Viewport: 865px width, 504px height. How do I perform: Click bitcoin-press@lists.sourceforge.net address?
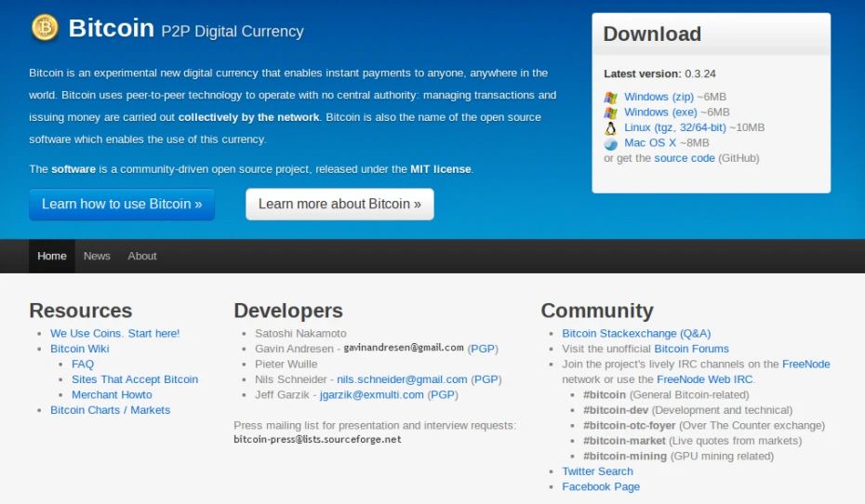pyautogui.click(x=317, y=440)
